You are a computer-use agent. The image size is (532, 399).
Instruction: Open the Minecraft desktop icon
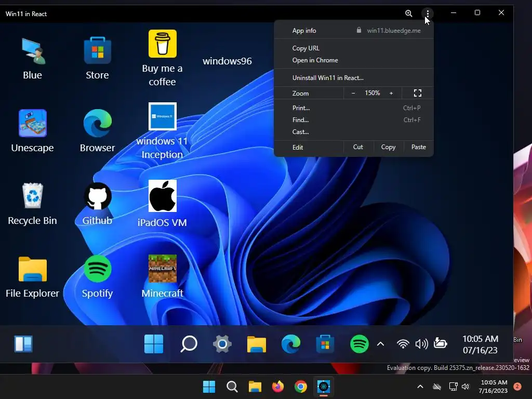click(163, 277)
